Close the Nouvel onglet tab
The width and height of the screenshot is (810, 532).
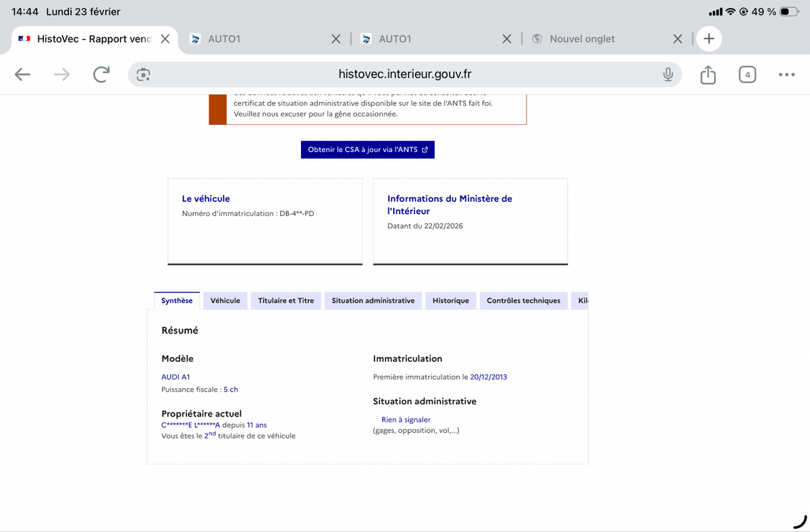click(678, 39)
